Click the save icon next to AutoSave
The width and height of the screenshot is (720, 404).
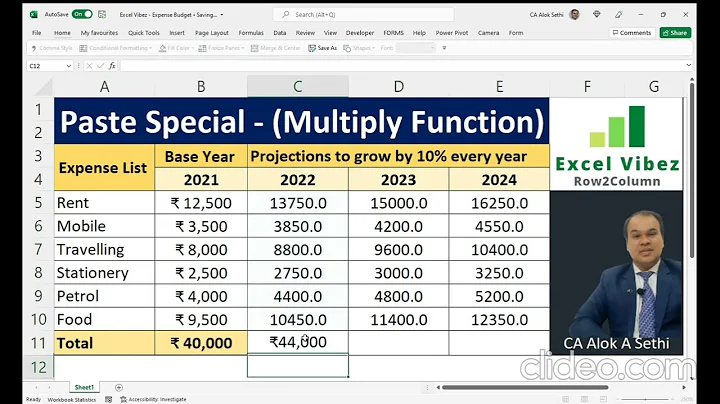(x=102, y=15)
